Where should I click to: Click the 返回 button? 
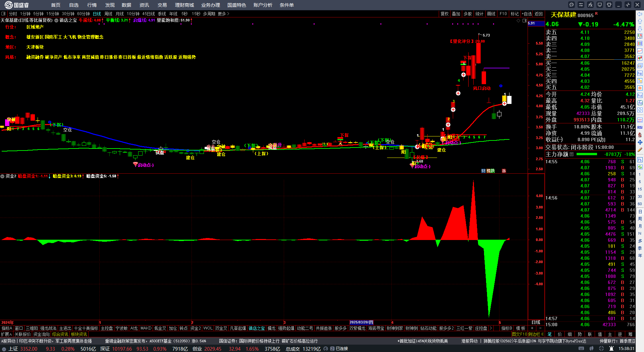(x=539, y=14)
